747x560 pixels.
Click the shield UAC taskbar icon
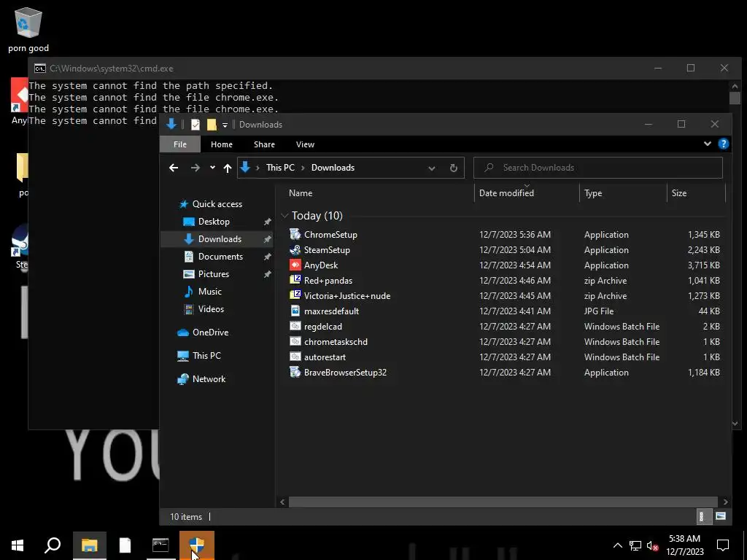[x=196, y=545]
